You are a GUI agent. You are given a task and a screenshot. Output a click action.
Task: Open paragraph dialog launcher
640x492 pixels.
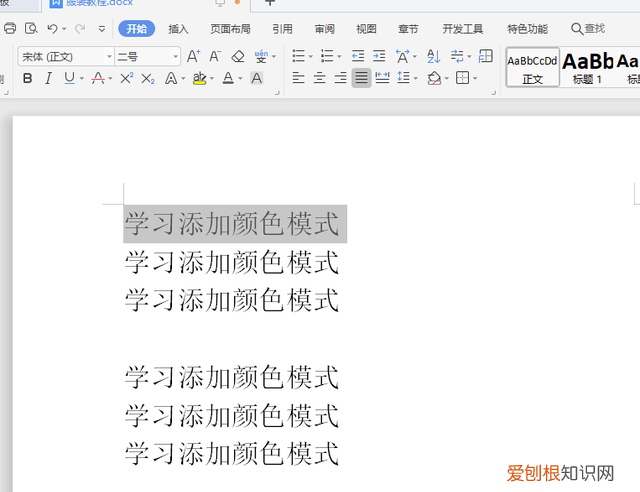[493, 93]
